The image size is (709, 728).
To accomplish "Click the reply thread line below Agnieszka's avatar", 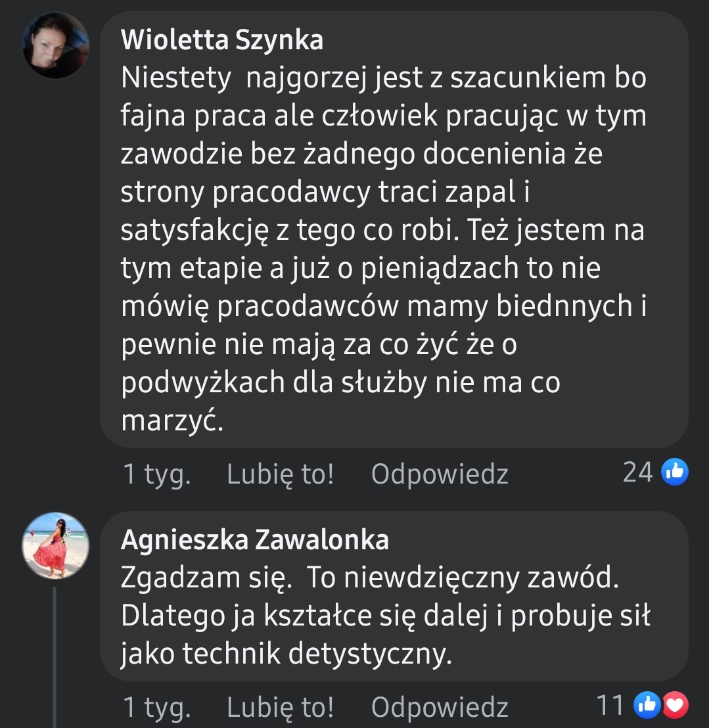I will [x=56, y=650].
